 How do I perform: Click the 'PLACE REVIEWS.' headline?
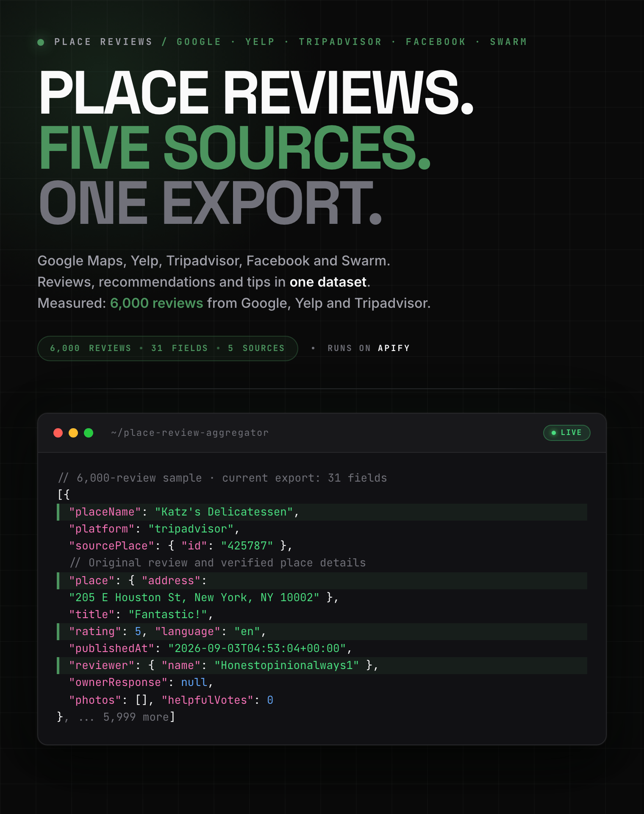256,92
